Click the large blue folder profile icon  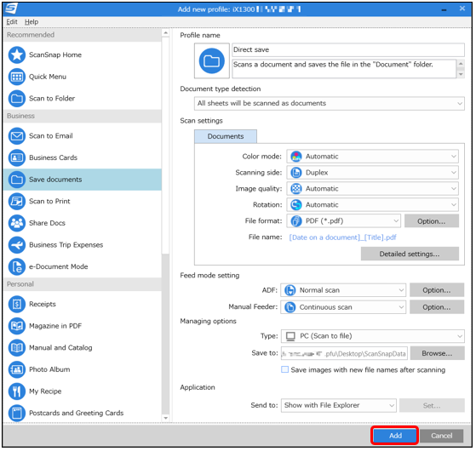pyautogui.click(x=211, y=61)
